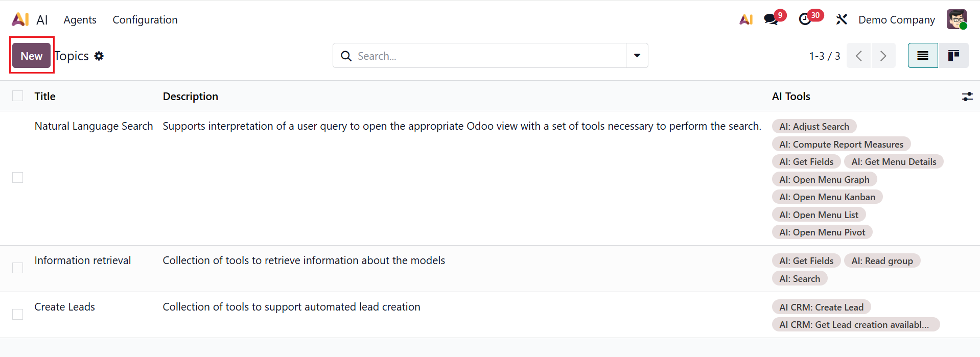Open the AI assistant icon in top bar
The width and height of the screenshot is (980, 357).
tap(746, 19)
